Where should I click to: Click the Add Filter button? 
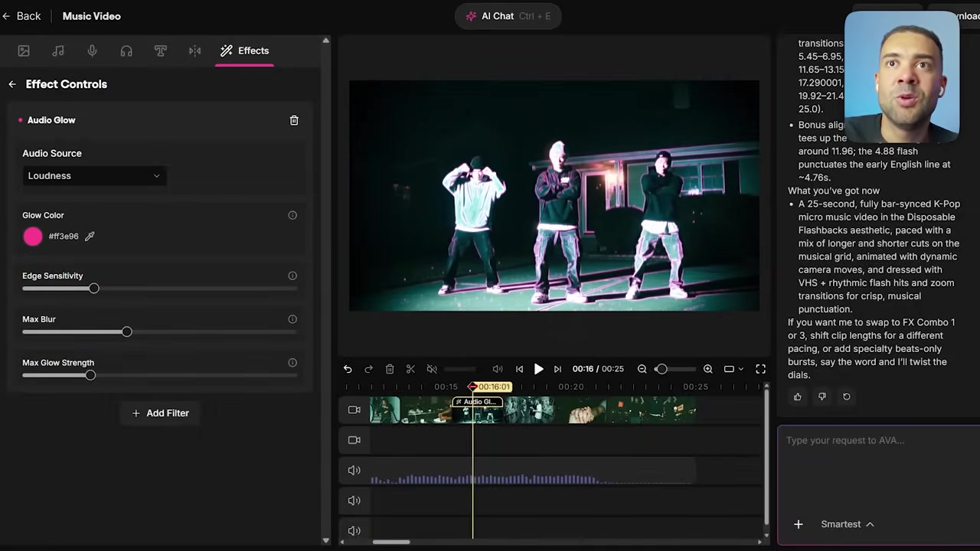160,413
